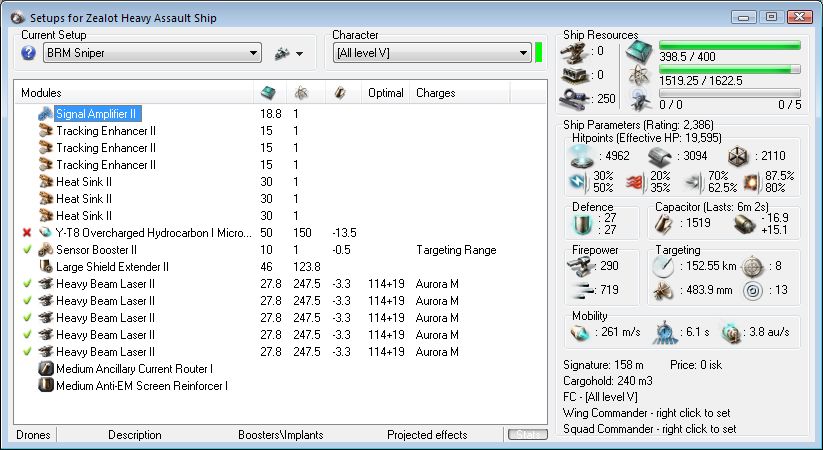
Task: Toggle activation check of second Heavy Beam Laser II
Action: point(27,300)
